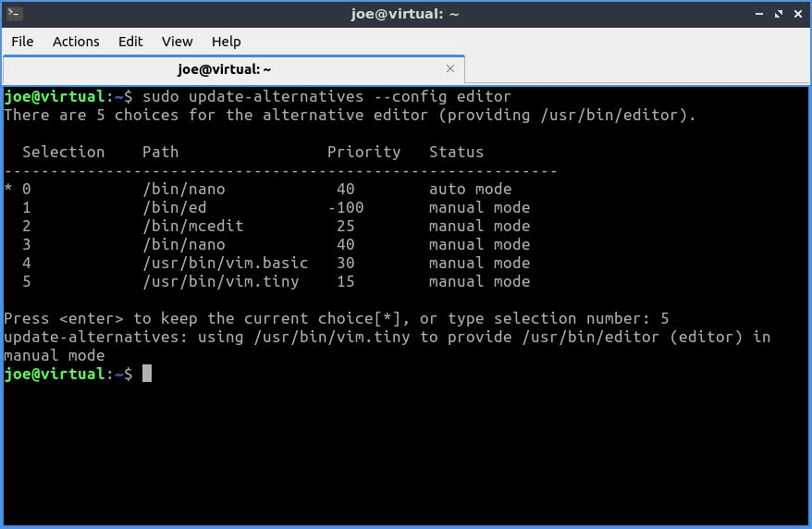Image resolution: width=812 pixels, height=529 pixels.
Task: Click the priority value 30
Action: [345, 263]
